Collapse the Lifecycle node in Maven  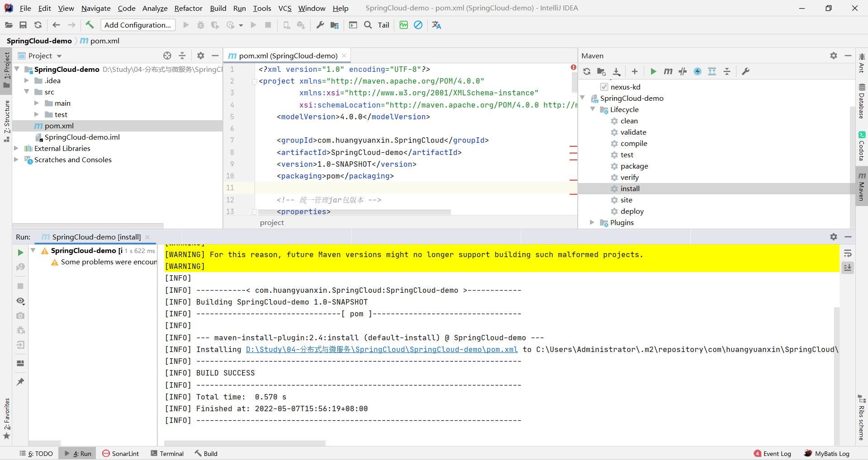click(x=593, y=109)
